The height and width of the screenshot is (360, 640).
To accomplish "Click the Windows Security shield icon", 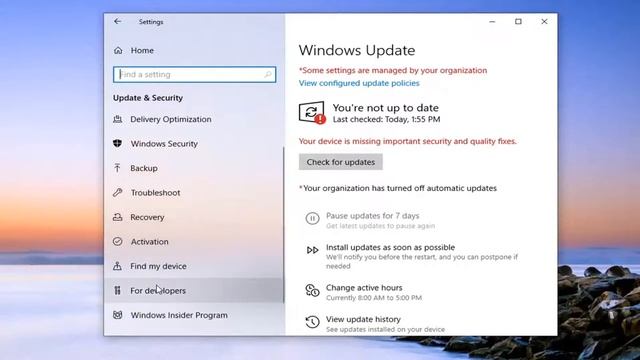I will tap(118, 144).
